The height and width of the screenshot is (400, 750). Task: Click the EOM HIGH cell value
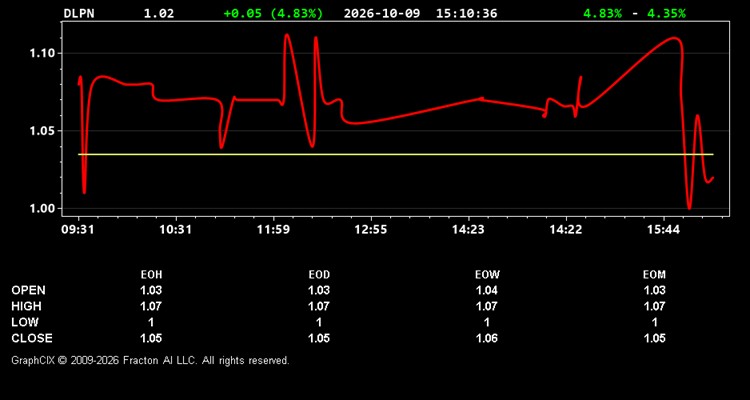point(654,306)
